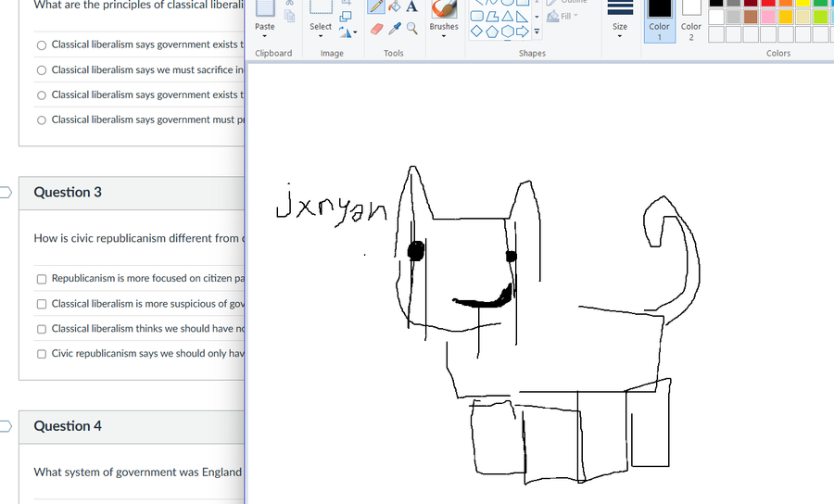The width and height of the screenshot is (834, 504).
Task: Click the 'Clipboard' group label
Action: (x=273, y=53)
